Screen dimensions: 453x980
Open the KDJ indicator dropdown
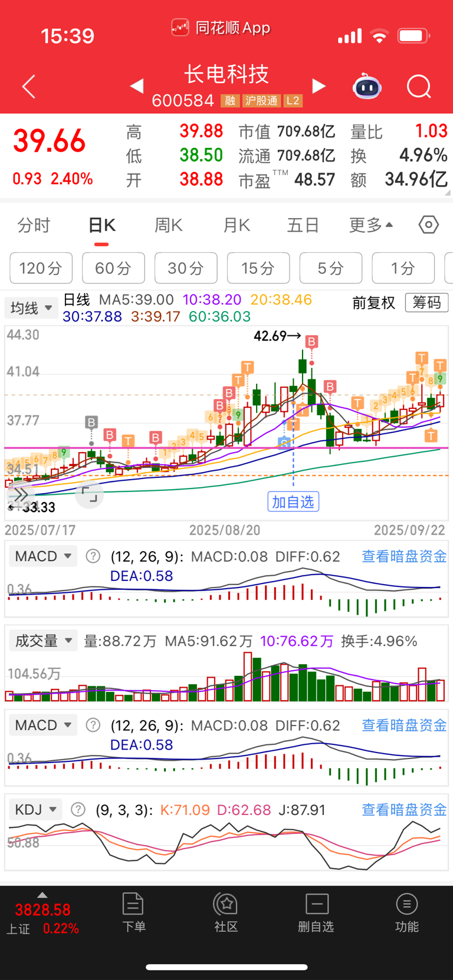click(35, 810)
